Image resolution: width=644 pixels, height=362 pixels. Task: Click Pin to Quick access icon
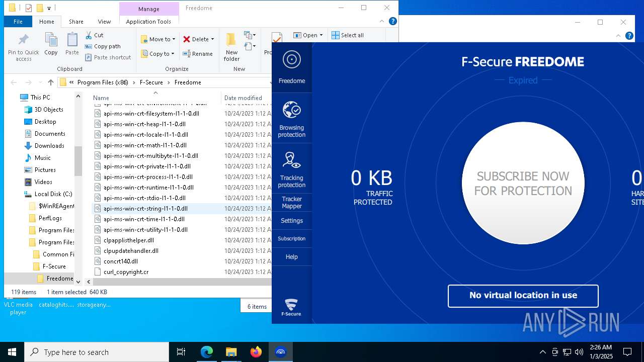[24, 47]
